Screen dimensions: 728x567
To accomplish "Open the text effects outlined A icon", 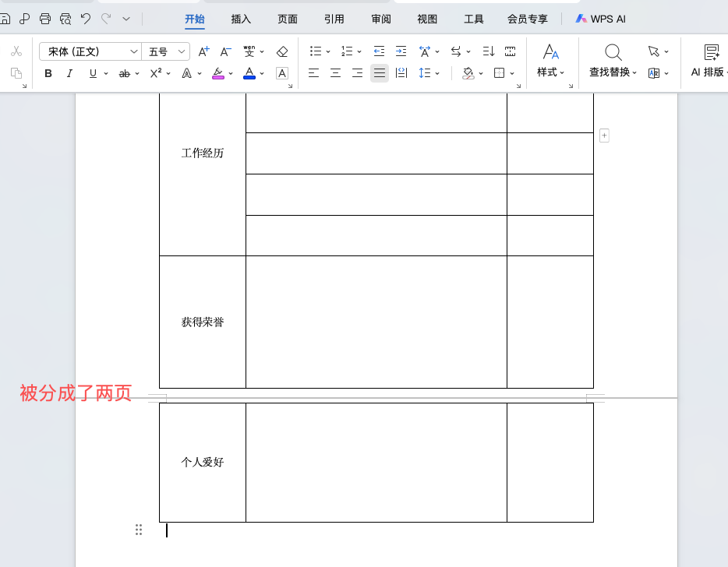I will click(x=186, y=73).
